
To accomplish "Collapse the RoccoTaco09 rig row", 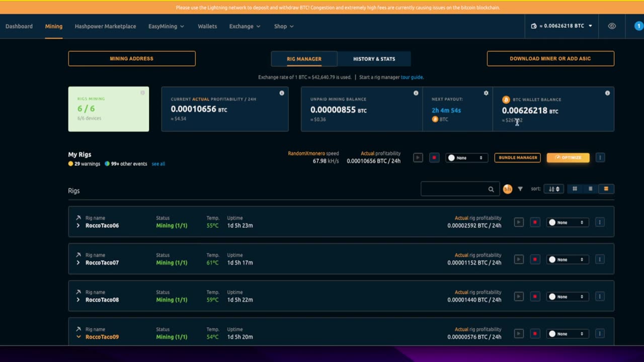I will pyautogui.click(x=78, y=337).
